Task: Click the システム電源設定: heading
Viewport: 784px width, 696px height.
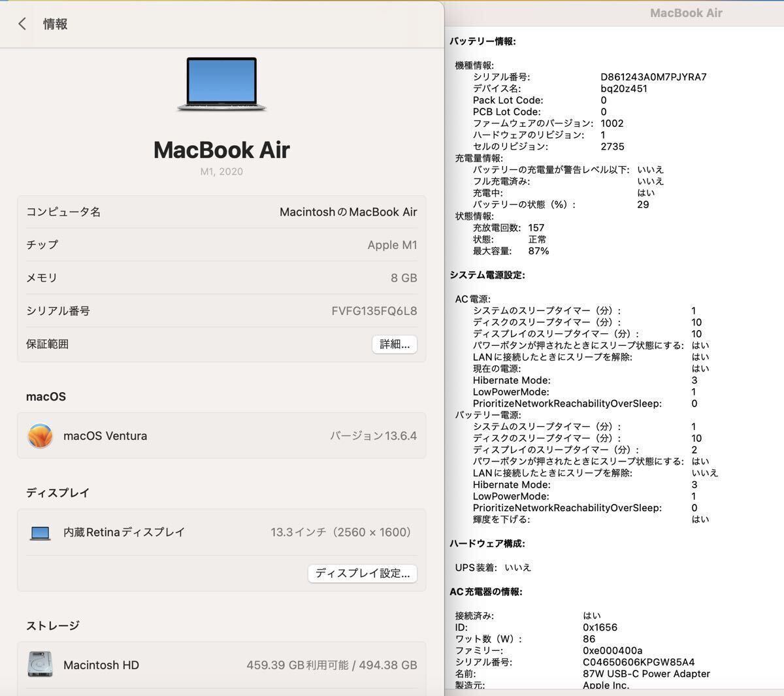Action: pos(487,275)
